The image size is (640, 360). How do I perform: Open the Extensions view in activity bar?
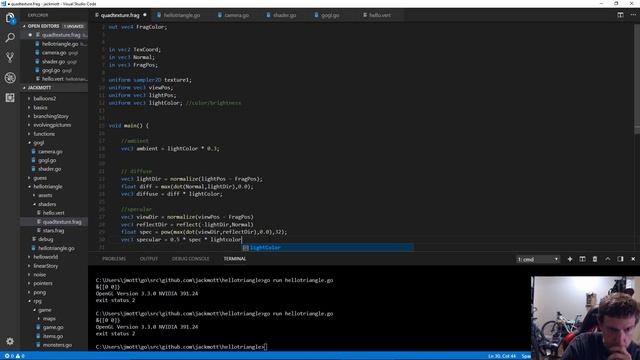[x=10, y=98]
